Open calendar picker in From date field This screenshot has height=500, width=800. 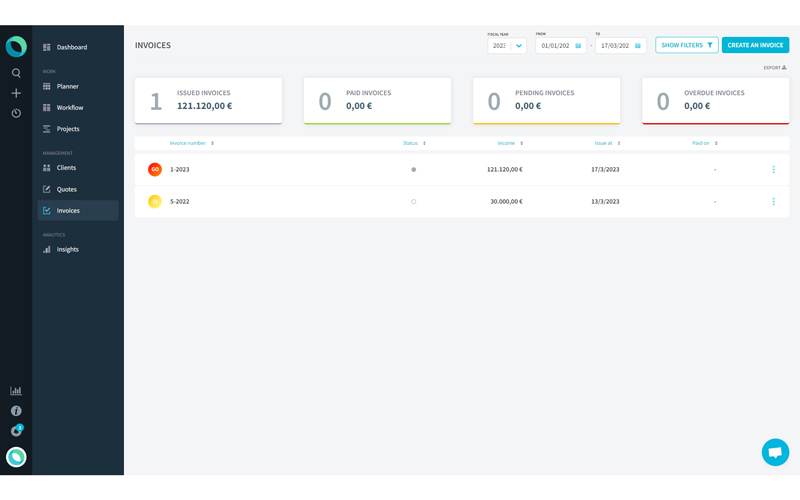pos(578,45)
